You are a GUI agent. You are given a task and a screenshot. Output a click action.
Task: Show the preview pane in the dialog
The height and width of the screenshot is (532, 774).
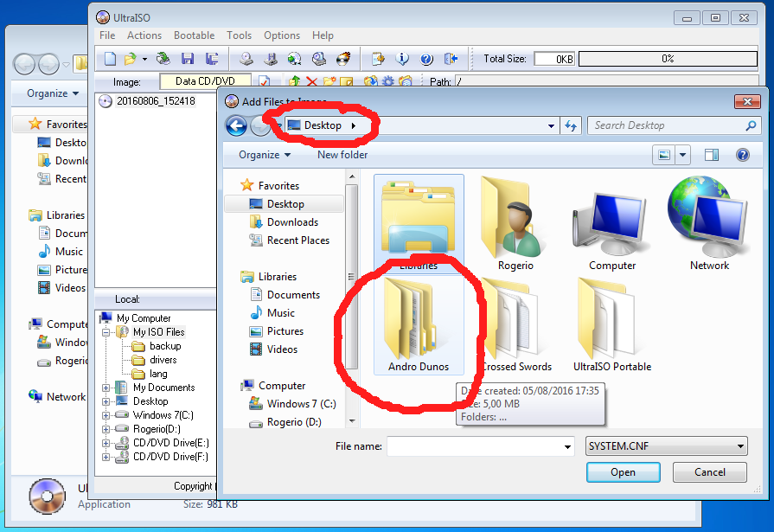tap(712, 155)
